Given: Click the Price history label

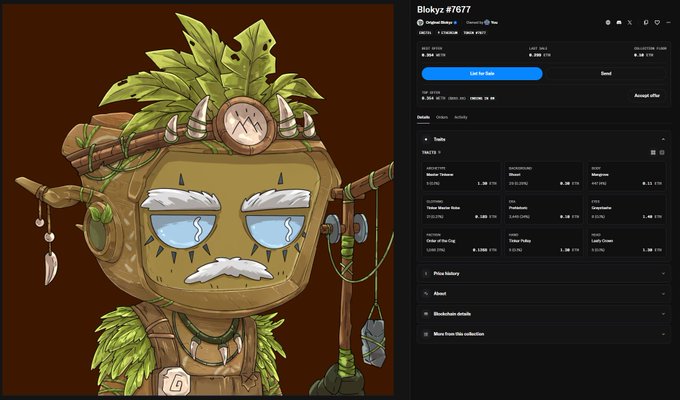Looking at the screenshot, I should (x=446, y=273).
